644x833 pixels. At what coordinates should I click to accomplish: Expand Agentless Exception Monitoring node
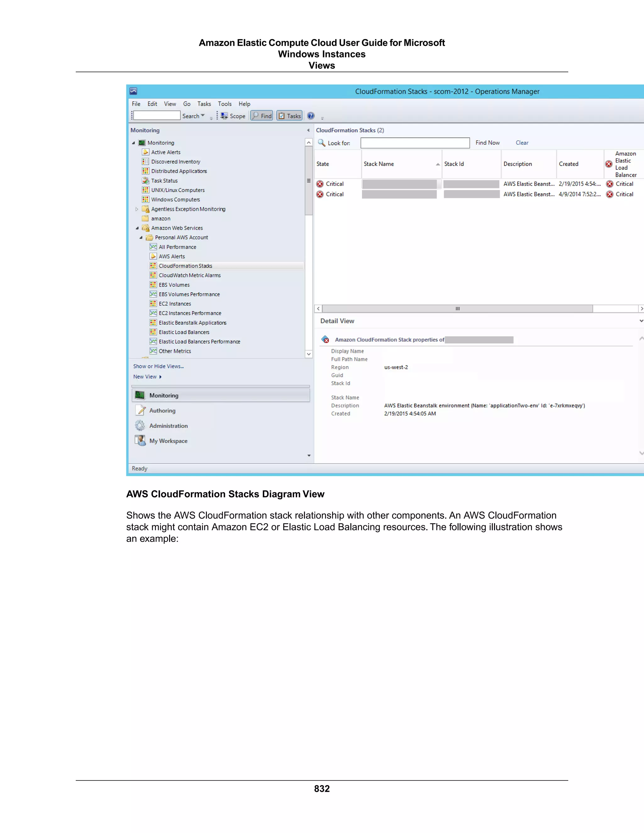tap(137, 209)
